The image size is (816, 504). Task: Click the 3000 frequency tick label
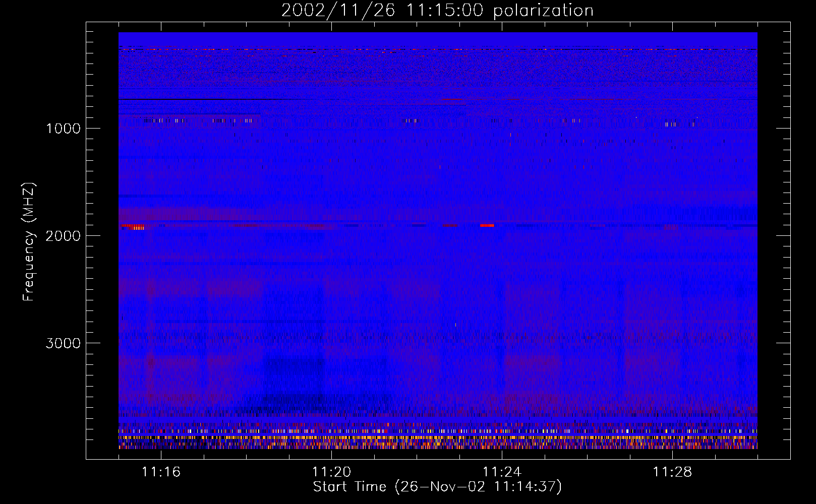click(63, 343)
